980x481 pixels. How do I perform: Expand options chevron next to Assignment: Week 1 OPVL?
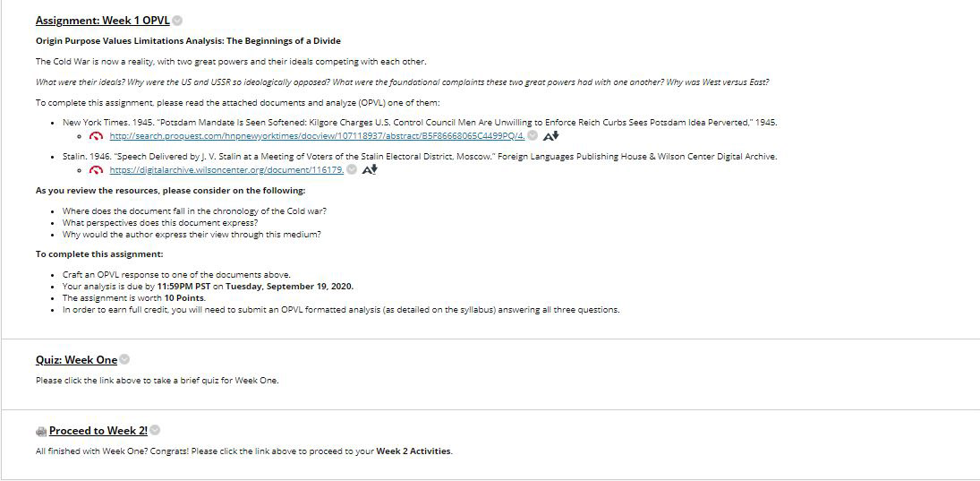(177, 21)
